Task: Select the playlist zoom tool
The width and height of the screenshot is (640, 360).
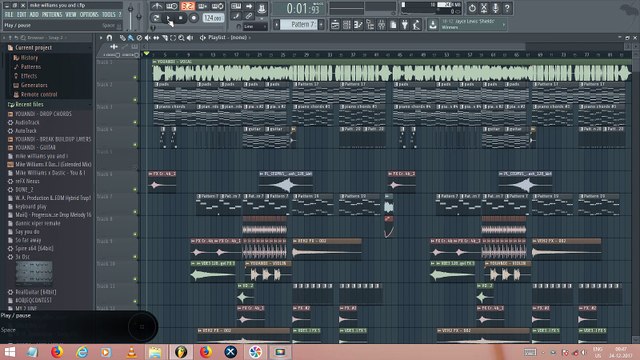Action: tap(181, 38)
